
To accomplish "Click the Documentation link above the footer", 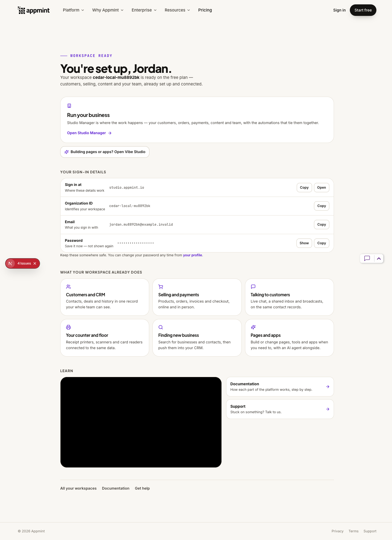I will [x=116, y=489].
